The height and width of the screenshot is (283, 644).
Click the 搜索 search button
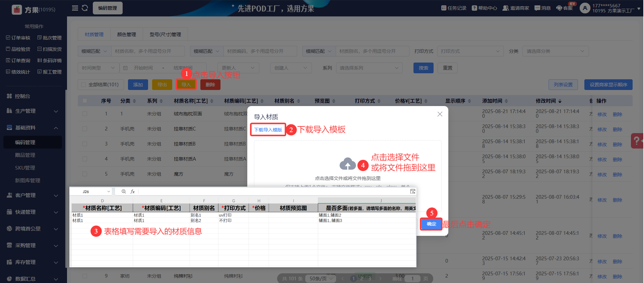coord(424,68)
